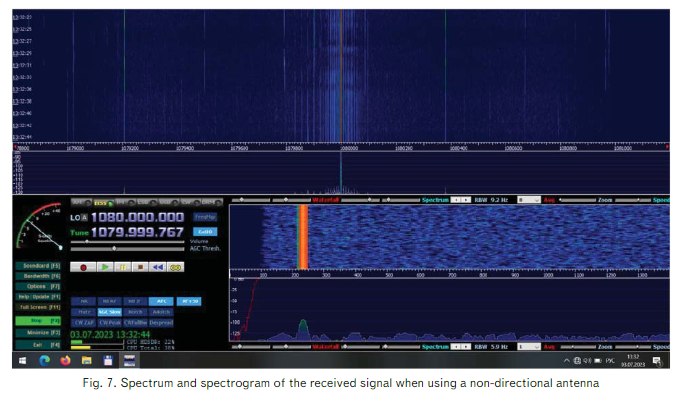Click the network globe tray icon
This screenshot has width=682, height=400.
[x=577, y=360]
